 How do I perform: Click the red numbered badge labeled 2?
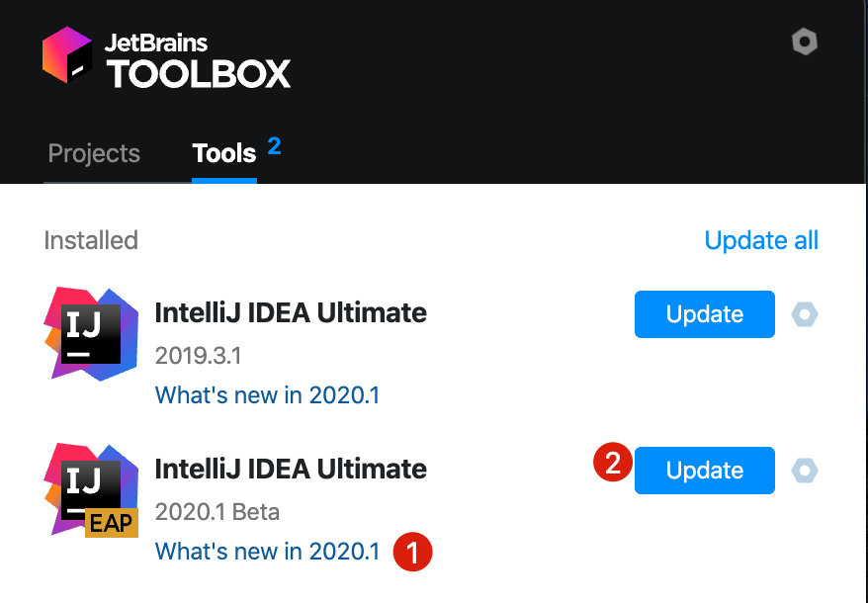[615, 461]
